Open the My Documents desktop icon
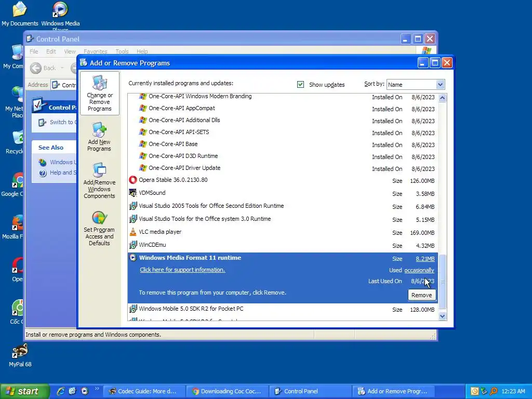The image size is (532, 399). [x=20, y=14]
